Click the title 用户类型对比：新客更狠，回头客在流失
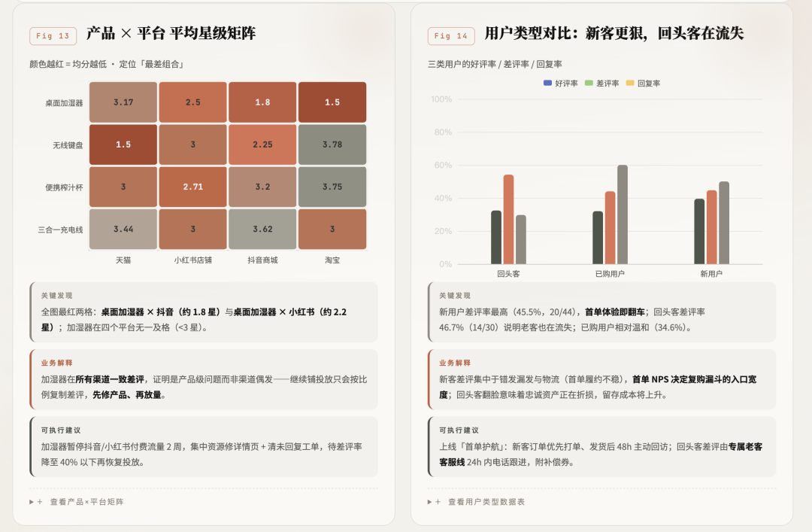Screen dimensions: 812x532 (x=614, y=34)
